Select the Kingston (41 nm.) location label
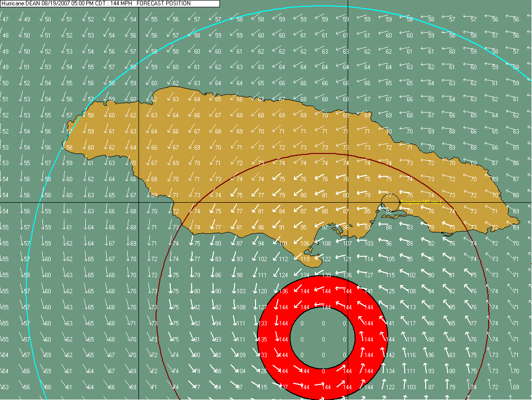This screenshot has height=400, width=532. (421, 202)
